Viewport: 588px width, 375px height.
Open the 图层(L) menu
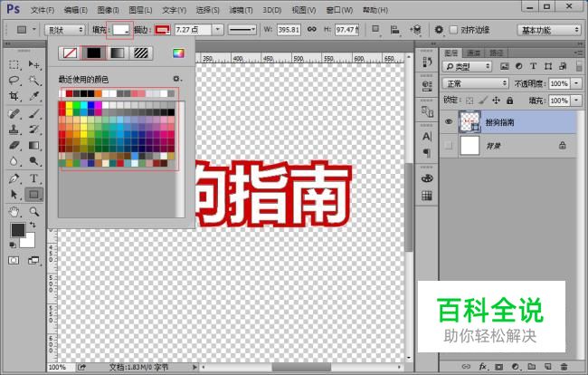click(x=140, y=10)
